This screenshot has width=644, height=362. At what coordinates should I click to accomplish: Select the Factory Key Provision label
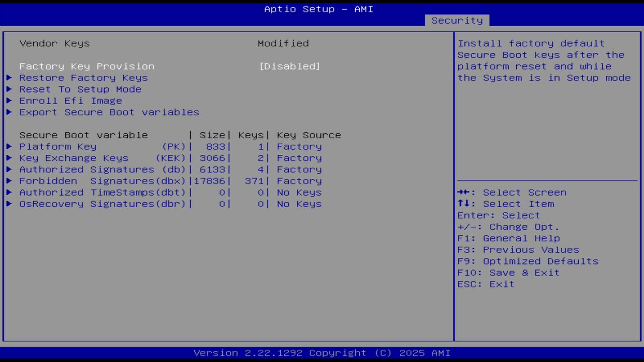[x=87, y=66]
